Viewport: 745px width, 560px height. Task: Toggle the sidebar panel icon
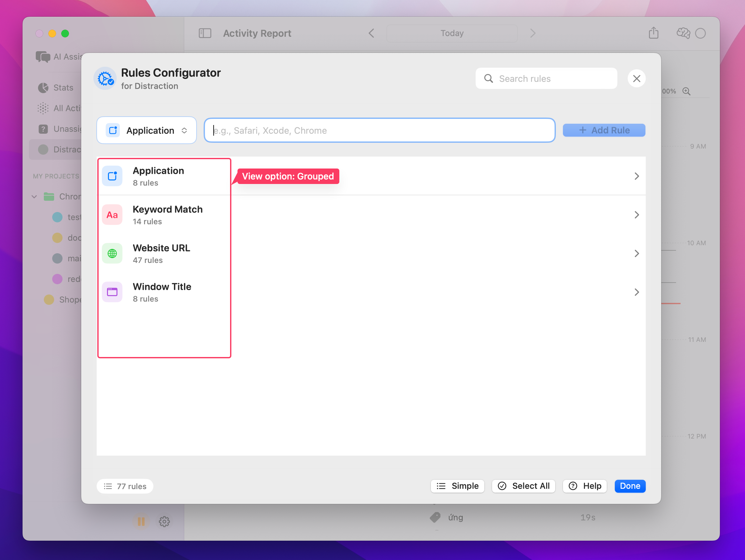[x=205, y=33]
